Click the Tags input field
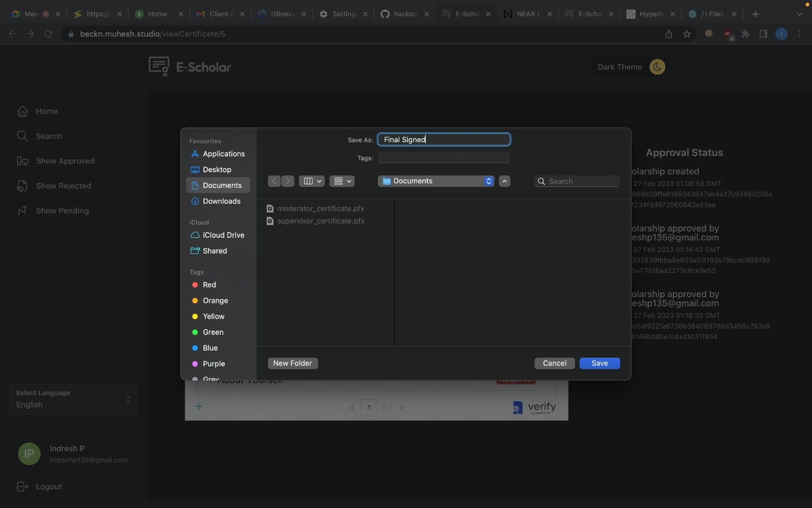Screen dimensions: 812x508 (444, 158)
